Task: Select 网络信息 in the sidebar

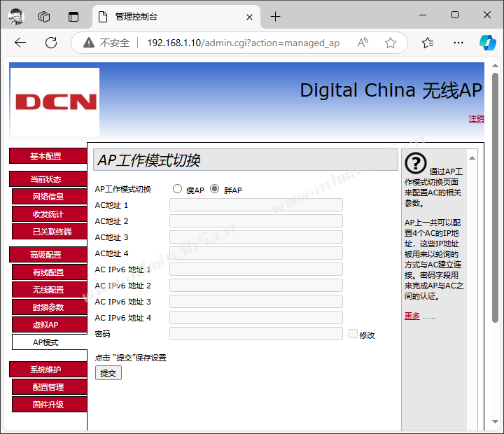Action: tap(50, 197)
